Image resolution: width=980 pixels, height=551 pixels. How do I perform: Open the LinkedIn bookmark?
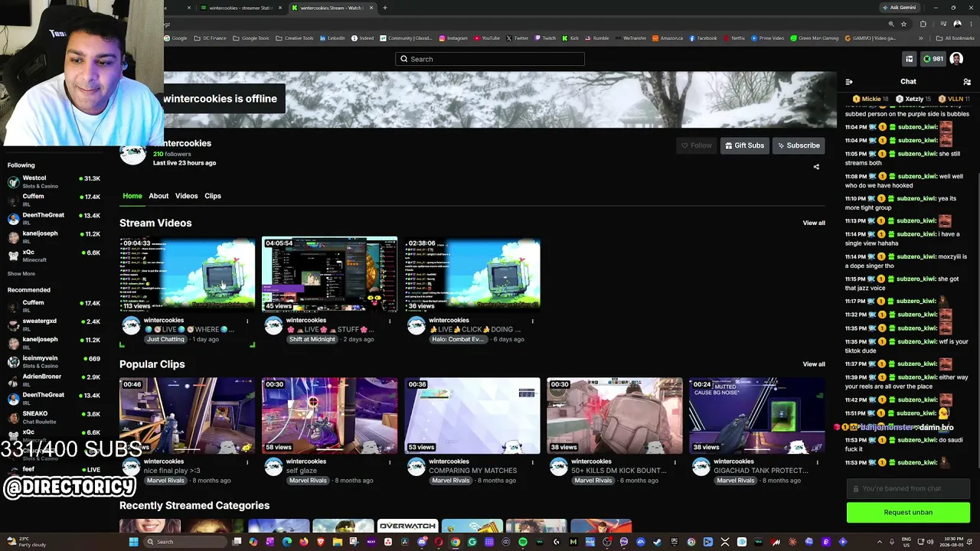[332, 38]
